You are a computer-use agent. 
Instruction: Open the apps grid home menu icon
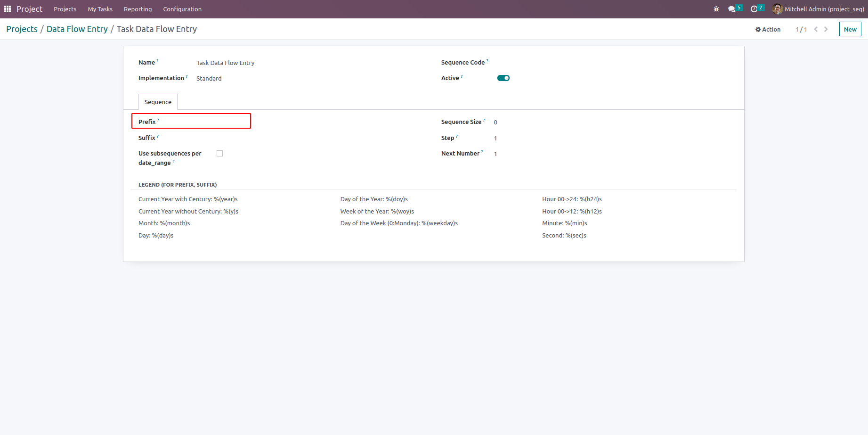[x=8, y=9]
